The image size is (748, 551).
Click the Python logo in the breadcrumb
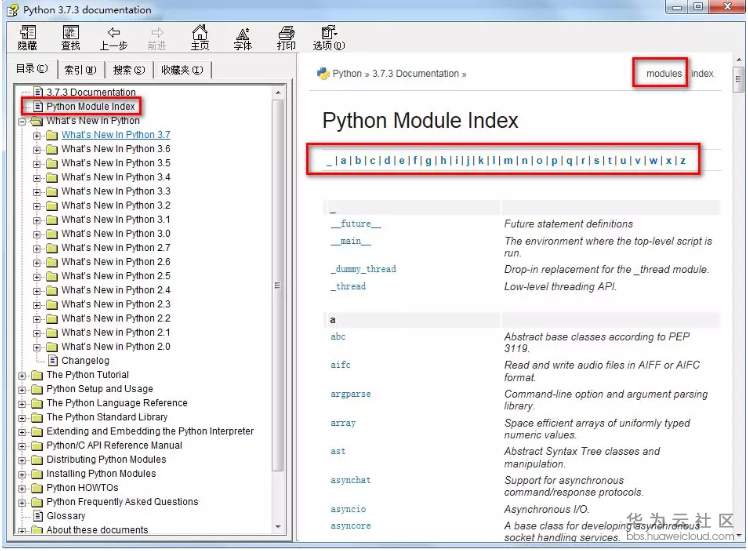tap(323, 73)
